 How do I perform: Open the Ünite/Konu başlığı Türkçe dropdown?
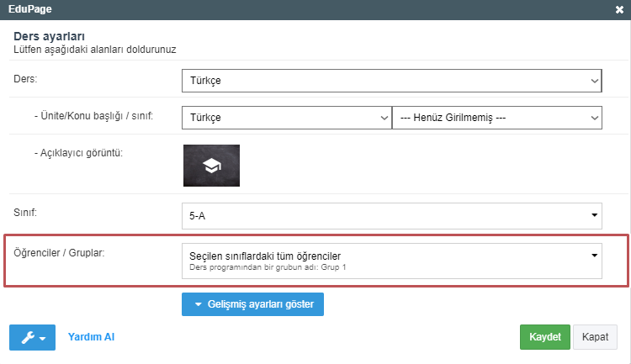pos(286,118)
